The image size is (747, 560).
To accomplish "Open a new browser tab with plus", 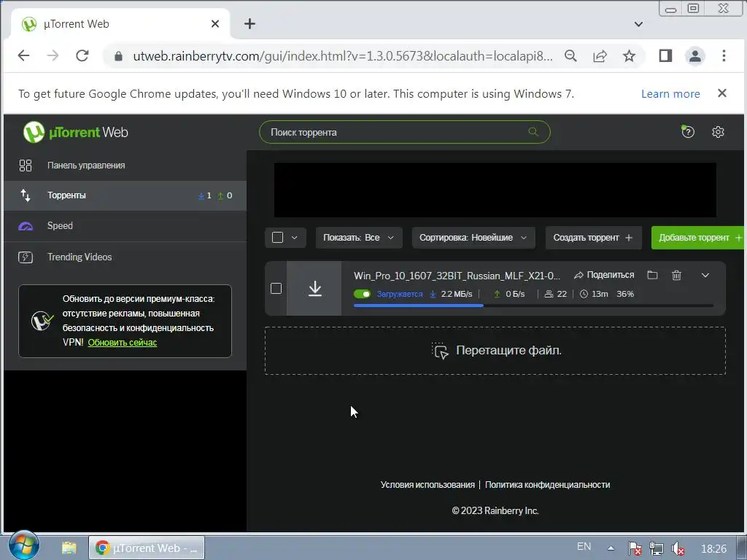I will (249, 24).
